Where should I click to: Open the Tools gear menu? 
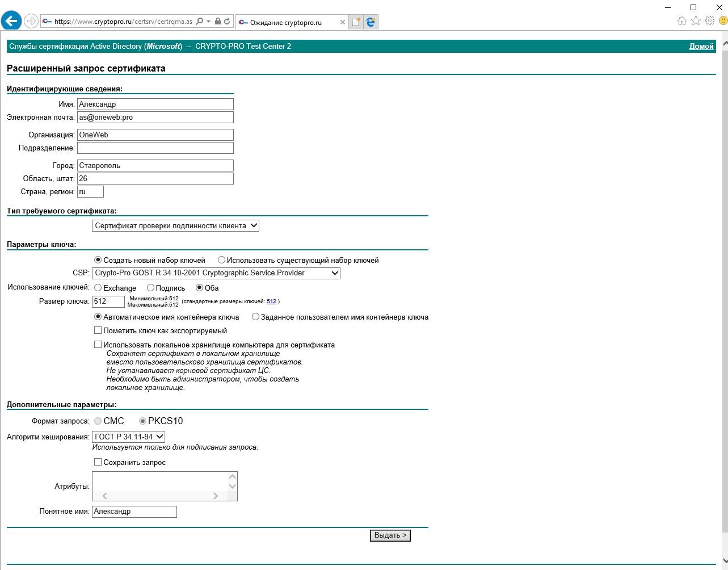click(710, 21)
